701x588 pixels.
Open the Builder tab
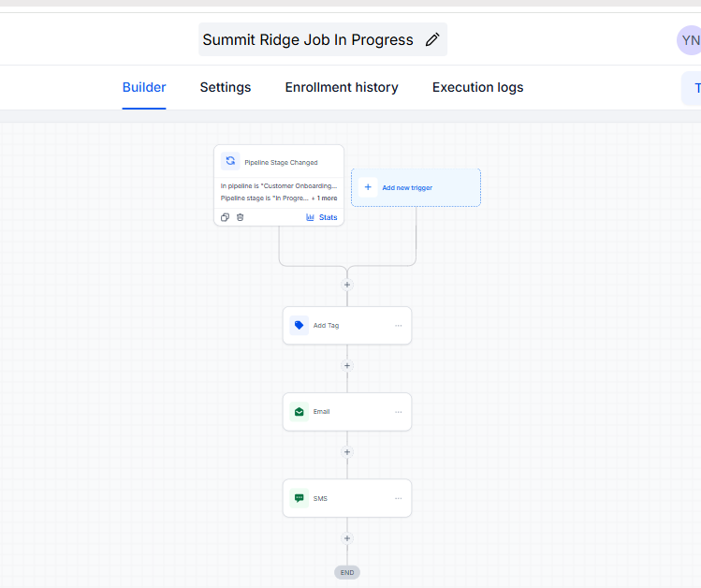tap(144, 87)
